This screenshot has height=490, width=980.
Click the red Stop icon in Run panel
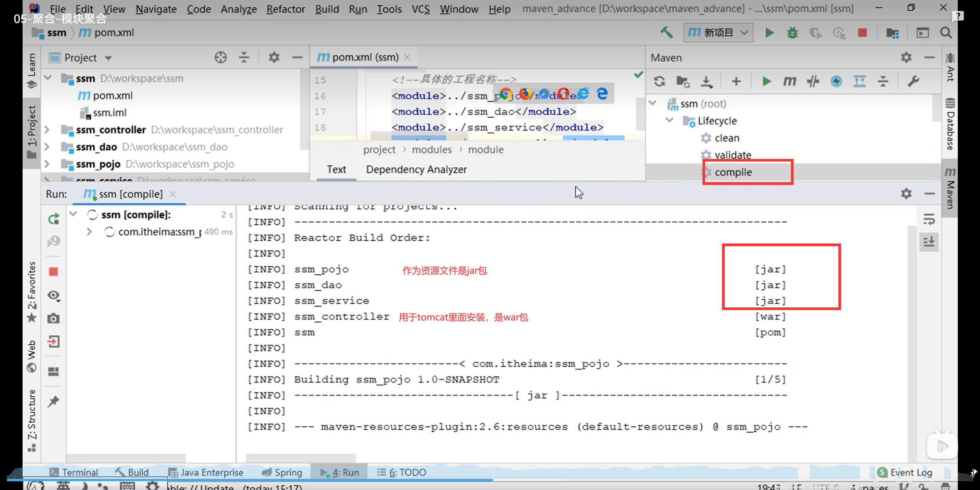(54, 272)
